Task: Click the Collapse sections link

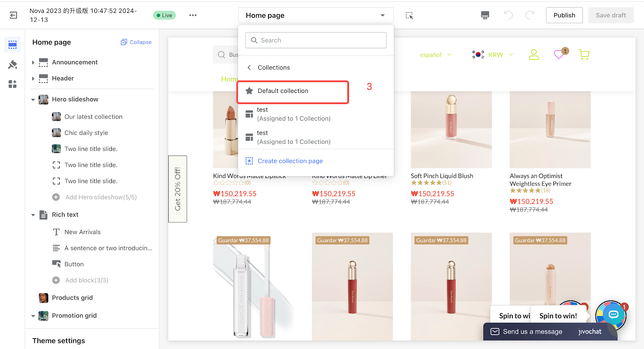Action: pyautogui.click(x=136, y=42)
